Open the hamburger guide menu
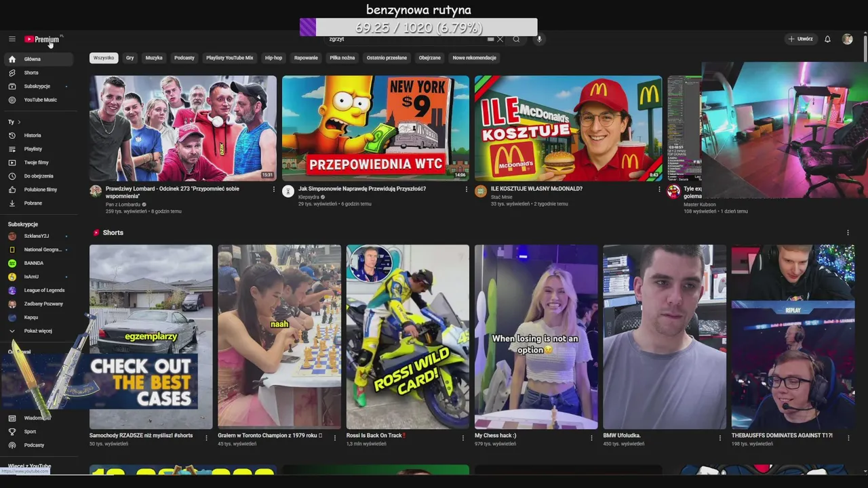This screenshot has width=868, height=488. pyautogui.click(x=12, y=39)
